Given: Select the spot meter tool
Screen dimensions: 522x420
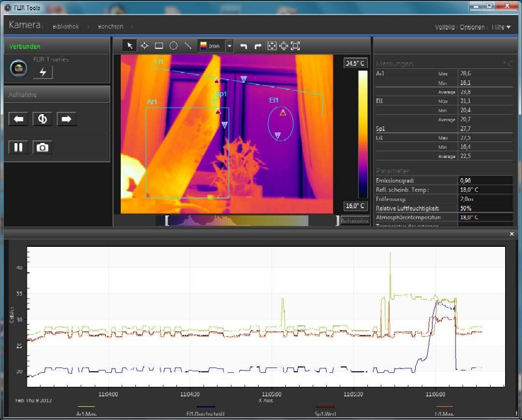Looking at the screenshot, I should point(144,46).
